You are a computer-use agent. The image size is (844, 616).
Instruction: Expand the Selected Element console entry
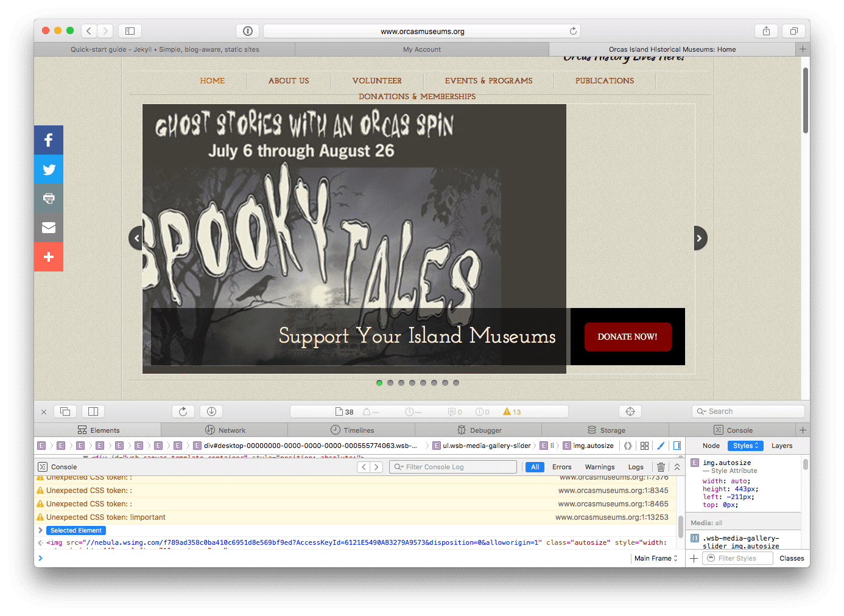40,530
